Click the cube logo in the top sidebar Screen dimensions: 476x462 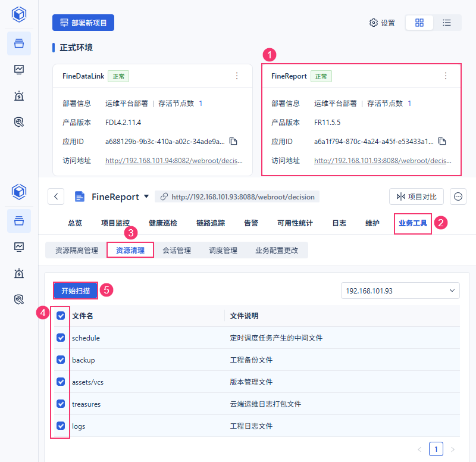click(19, 14)
